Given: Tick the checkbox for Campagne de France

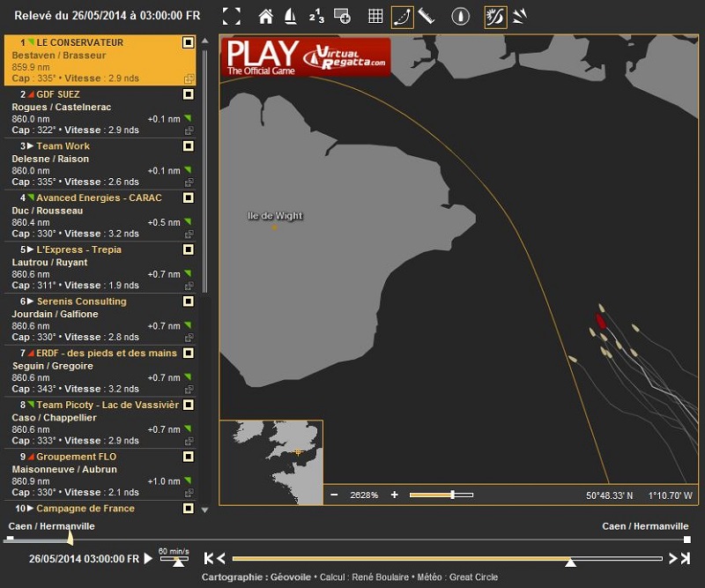Looking at the screenshot, I should (x=188, y=509).
